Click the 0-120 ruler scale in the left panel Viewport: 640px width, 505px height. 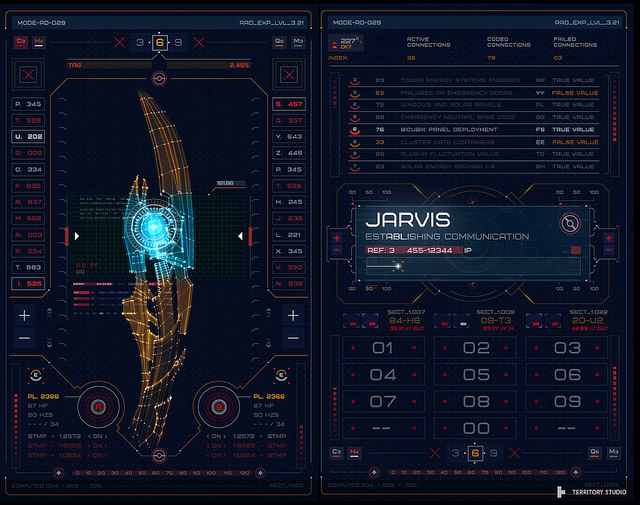point(162,473)
